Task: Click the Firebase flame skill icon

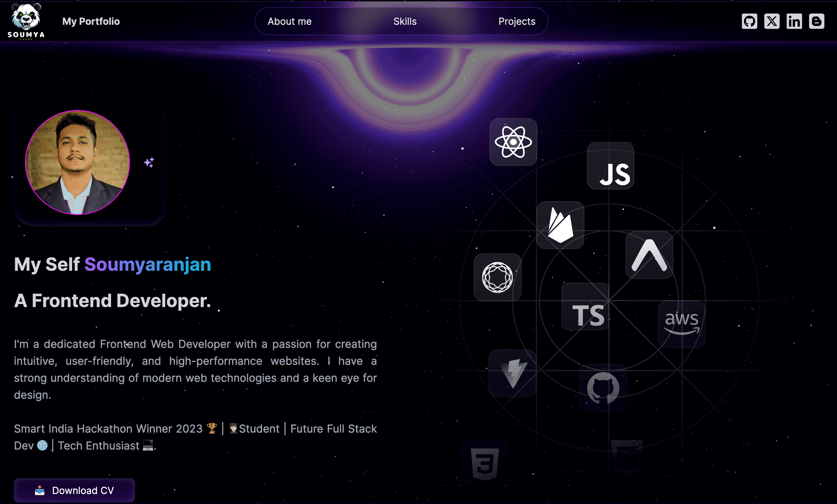Action: click(x=560, y=225)
